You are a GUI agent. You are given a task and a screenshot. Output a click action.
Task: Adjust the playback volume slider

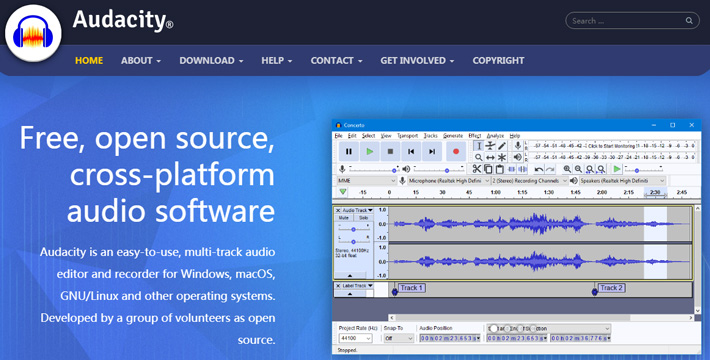tap(439, 169)
